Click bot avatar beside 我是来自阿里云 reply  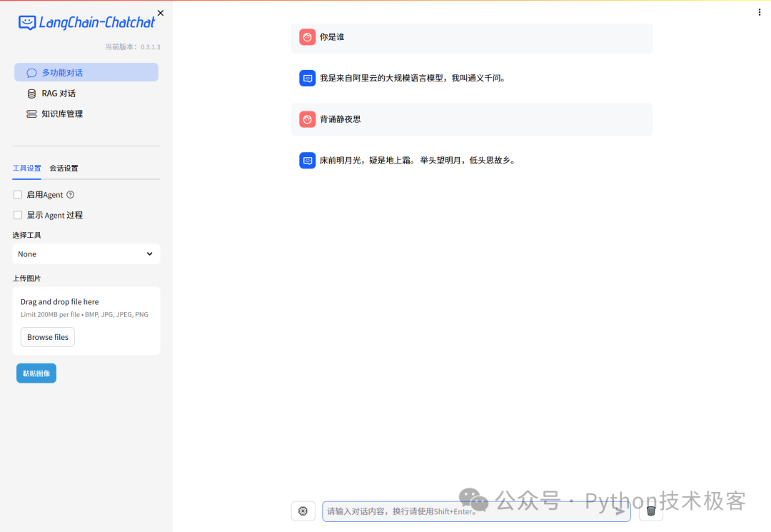307,78
